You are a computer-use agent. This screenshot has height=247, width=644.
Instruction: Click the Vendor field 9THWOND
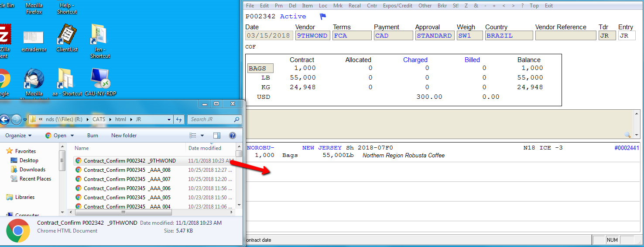pos(312,36)
